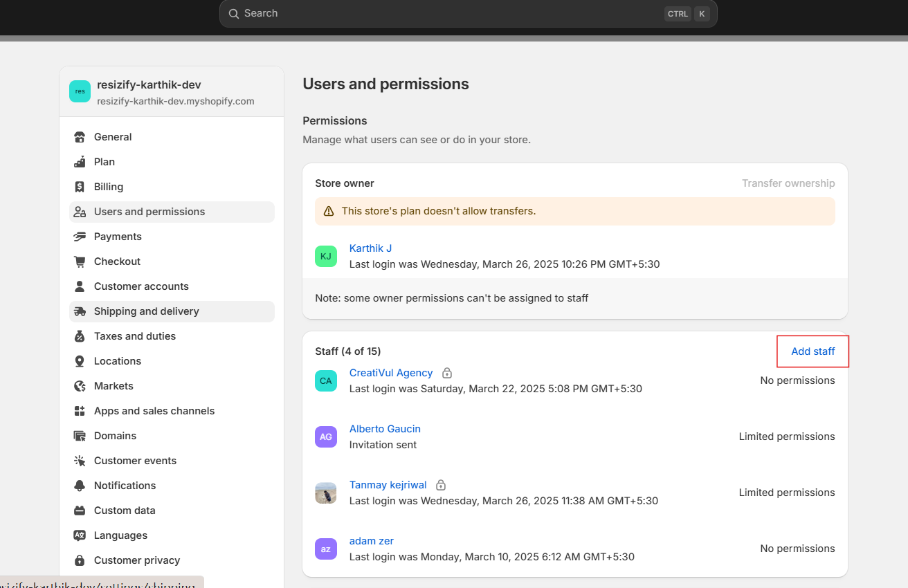Click the Taxes and duties icon
Screen dimensions: 908x588
(80, 336)
